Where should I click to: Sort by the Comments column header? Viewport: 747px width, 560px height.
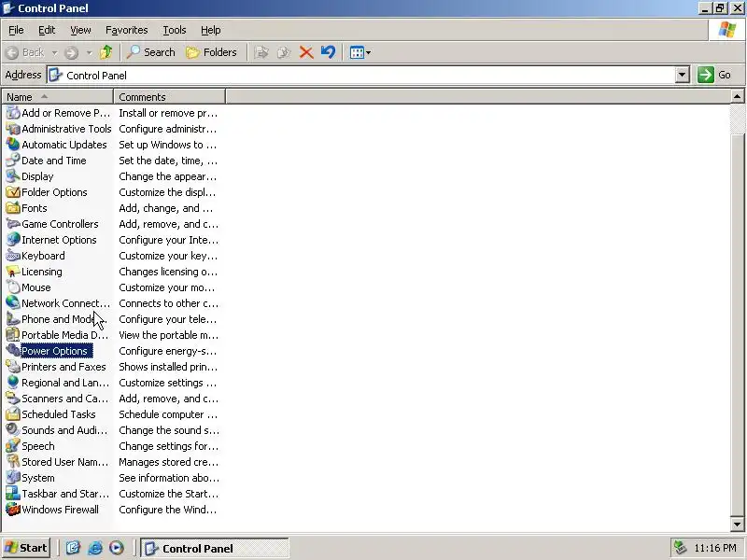pyautogui.click(x=169, y=97)
